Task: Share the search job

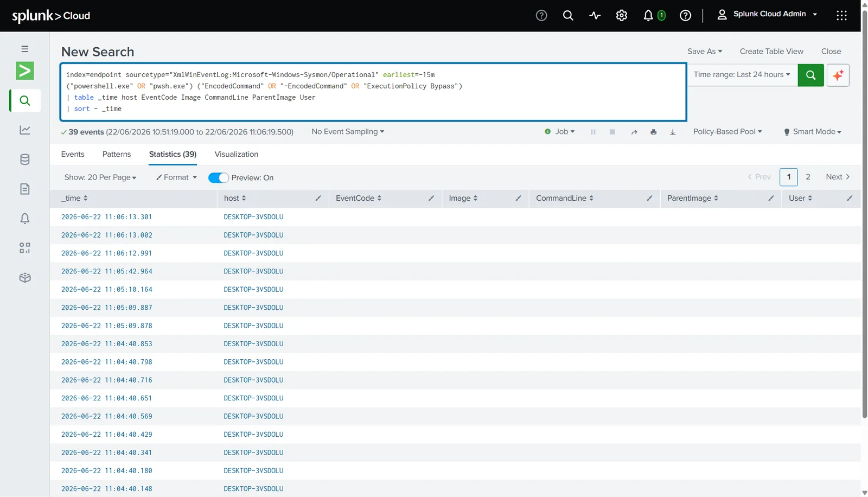Action: (634, 132)
